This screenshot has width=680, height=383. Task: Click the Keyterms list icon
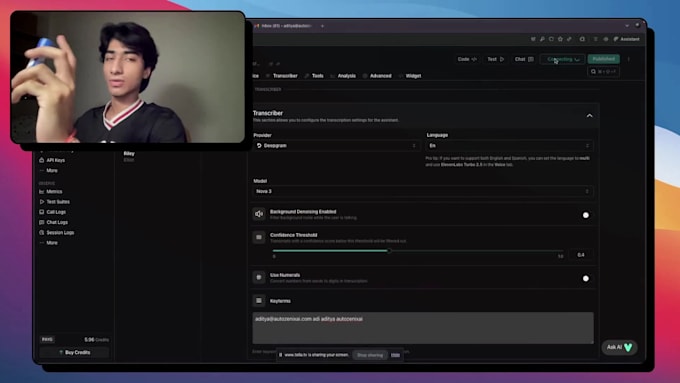259,301
